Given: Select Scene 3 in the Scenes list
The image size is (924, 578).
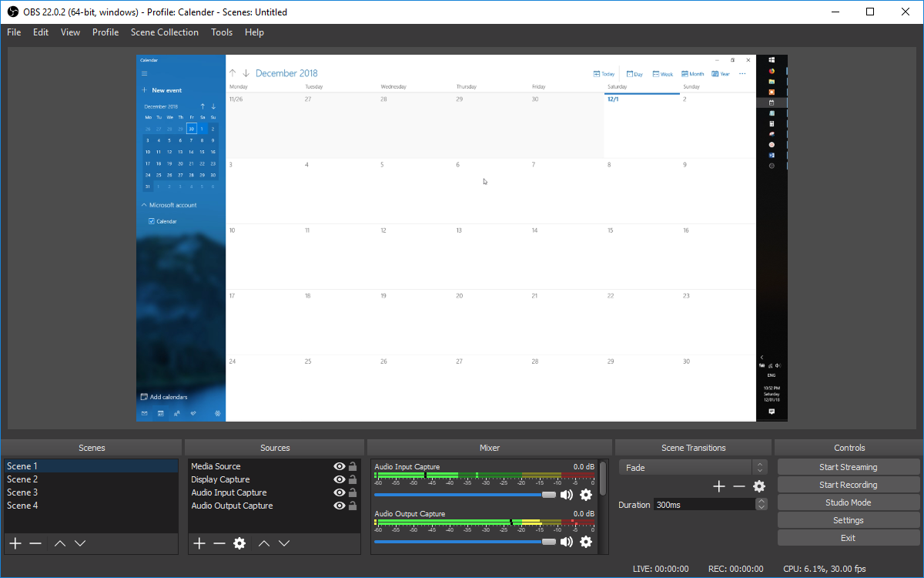Looking at the screenshot, I should 22,492.
